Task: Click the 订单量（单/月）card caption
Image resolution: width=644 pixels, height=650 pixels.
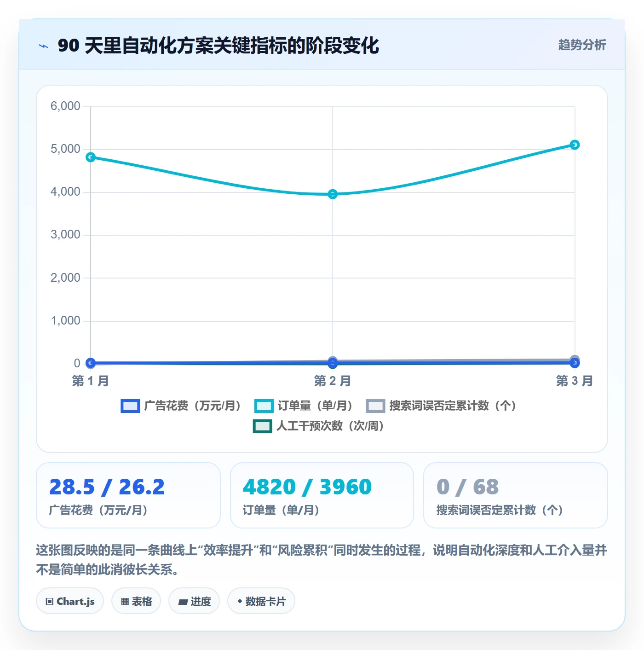Action: [281, 510]
